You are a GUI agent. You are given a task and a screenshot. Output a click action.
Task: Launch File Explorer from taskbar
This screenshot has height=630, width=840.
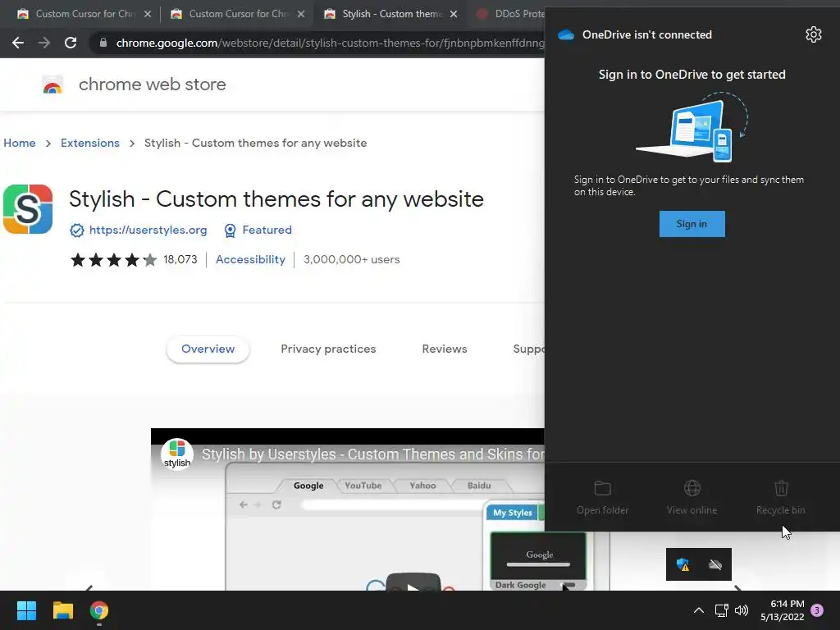click(x=62, y=610)
